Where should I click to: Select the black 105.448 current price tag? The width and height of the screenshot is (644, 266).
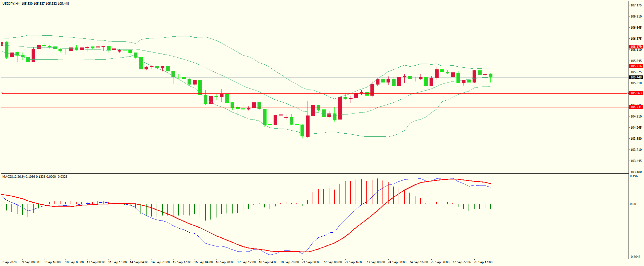tap(636, 77)
